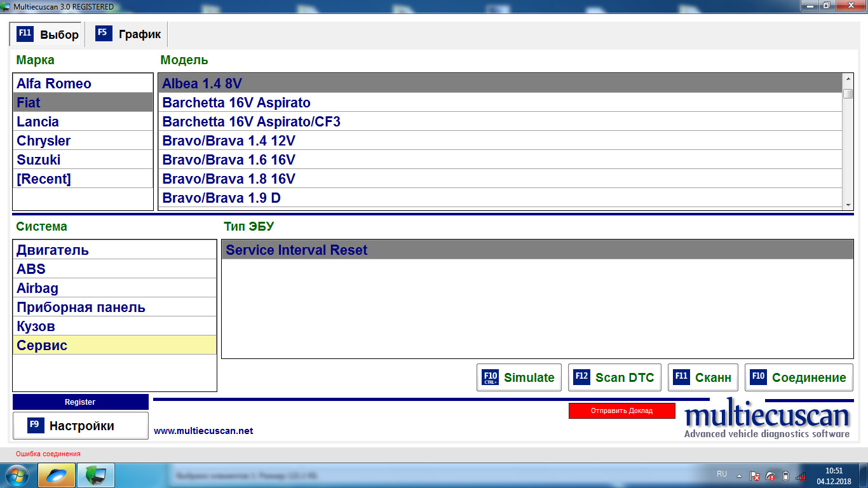Select the Multiecuscan taskbar icon
This screenshot has width=868, height=488.
pyautogui.click(x=96, y=475)
